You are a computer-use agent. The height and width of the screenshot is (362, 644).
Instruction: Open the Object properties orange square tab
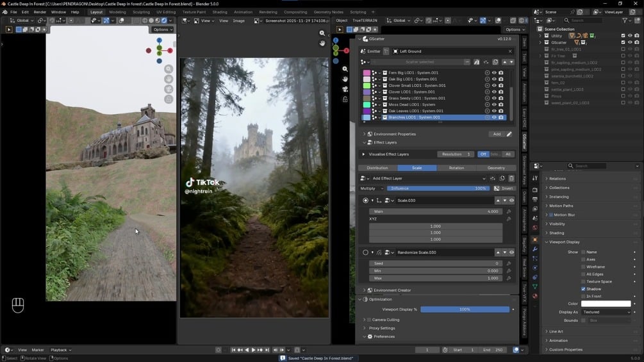[535, 240]
